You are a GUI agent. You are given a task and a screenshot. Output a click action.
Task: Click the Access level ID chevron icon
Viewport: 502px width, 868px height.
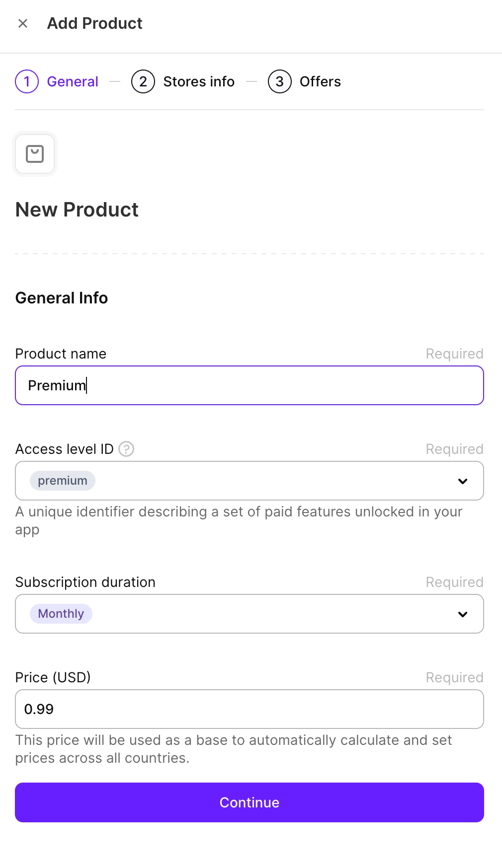(463, 481)
